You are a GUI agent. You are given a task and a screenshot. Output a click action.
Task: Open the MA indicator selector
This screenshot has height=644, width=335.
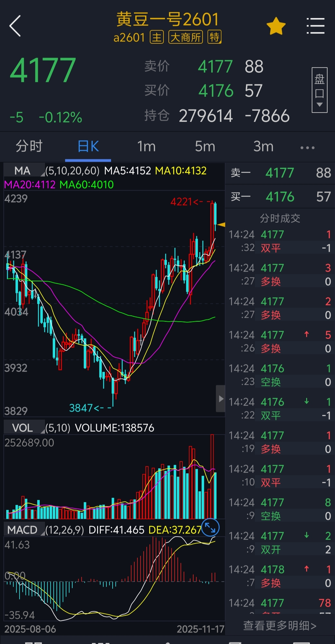[x=24, y=171]
